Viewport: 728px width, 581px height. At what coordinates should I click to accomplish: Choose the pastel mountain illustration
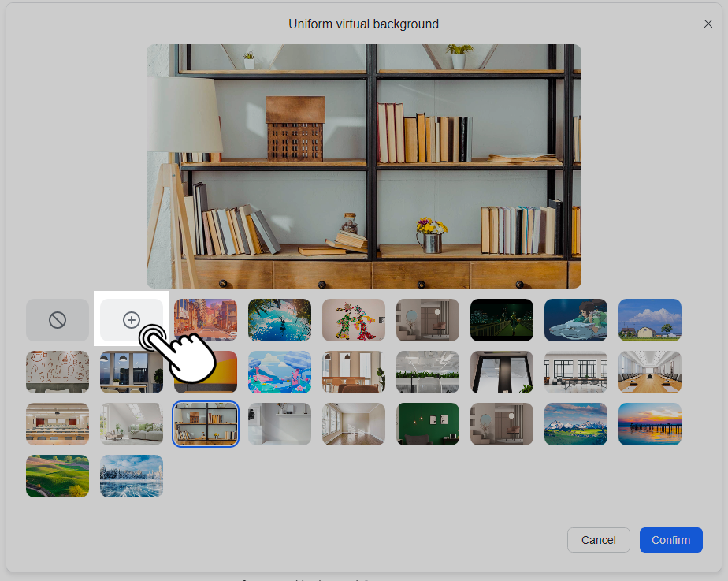point(280,372)
